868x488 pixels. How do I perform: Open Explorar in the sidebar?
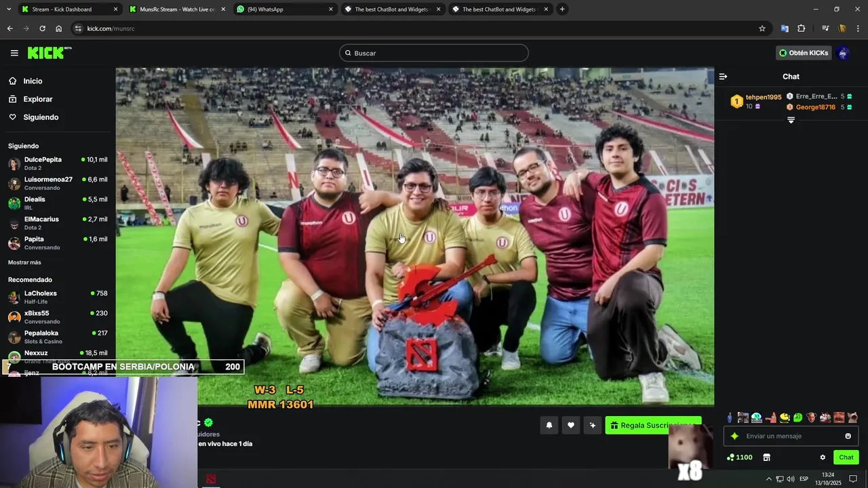pos(38,99)
